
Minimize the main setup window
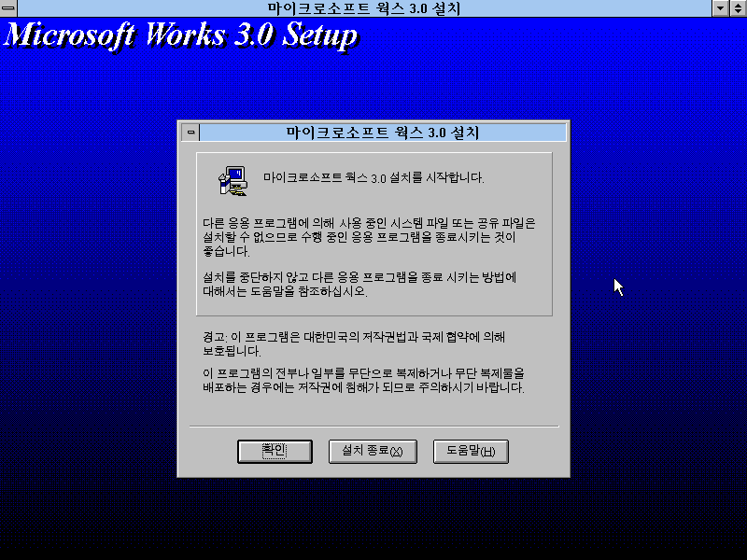tap(720, 8)
